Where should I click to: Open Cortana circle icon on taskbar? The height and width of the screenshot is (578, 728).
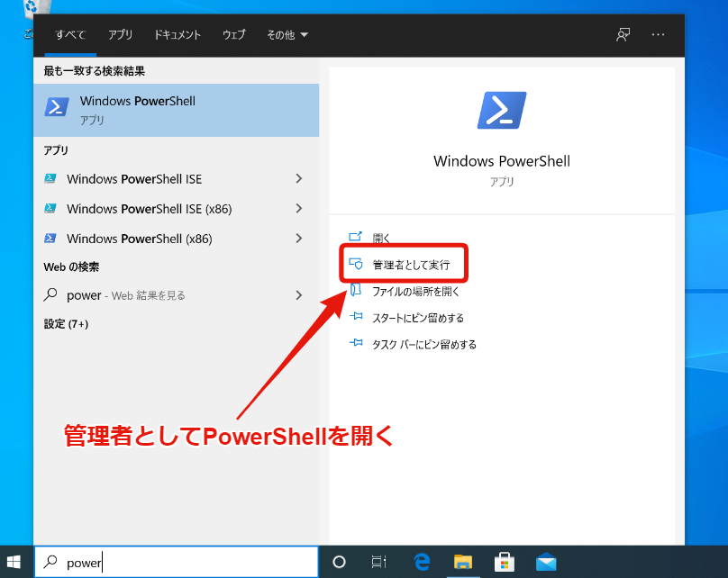(339, 562)
